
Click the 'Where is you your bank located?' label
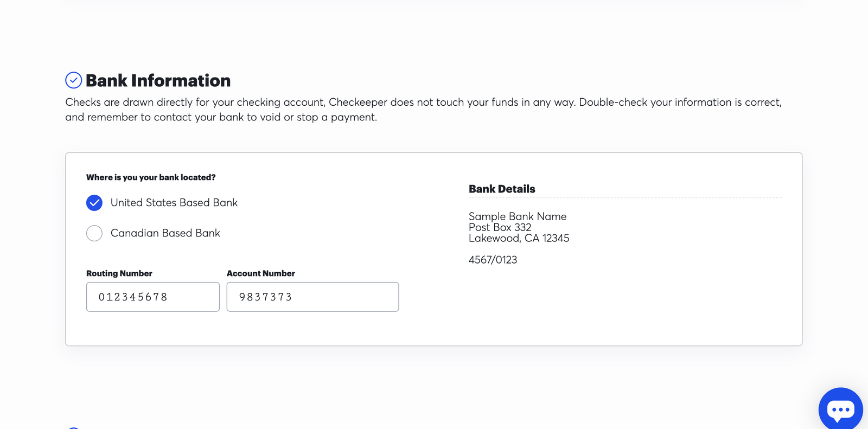[x=151, y=177]
